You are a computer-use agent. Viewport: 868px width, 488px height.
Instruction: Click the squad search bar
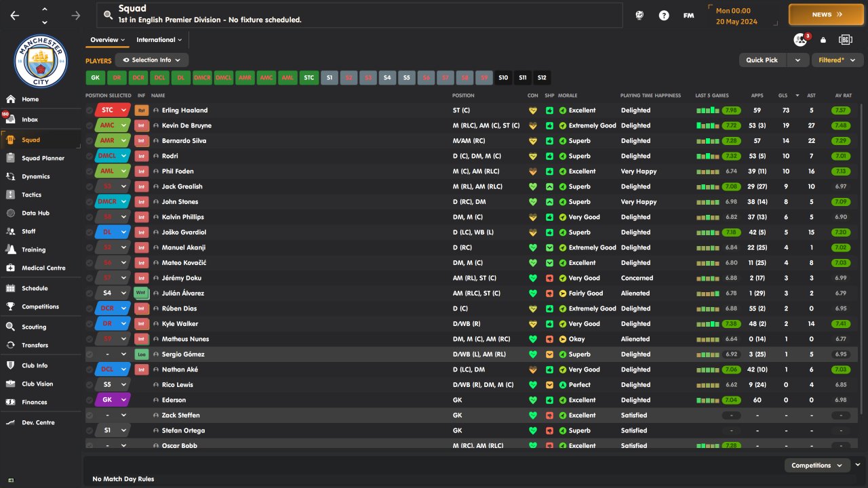(359, 15)
